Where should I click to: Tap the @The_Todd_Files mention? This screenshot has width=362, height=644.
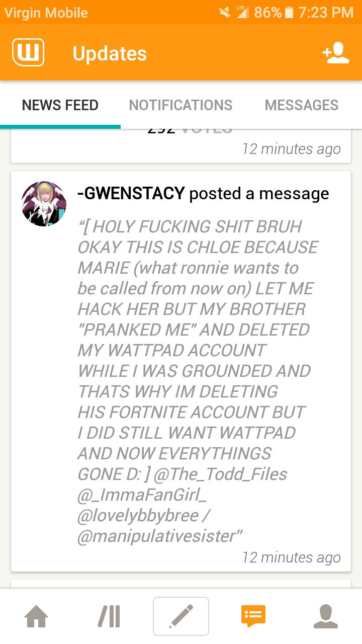pos(220,474)
